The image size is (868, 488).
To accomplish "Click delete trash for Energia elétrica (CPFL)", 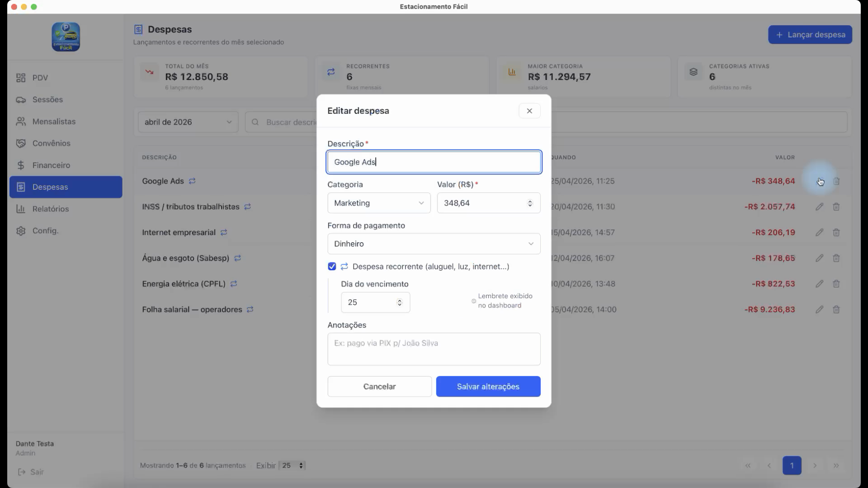I will pos(836,284).
